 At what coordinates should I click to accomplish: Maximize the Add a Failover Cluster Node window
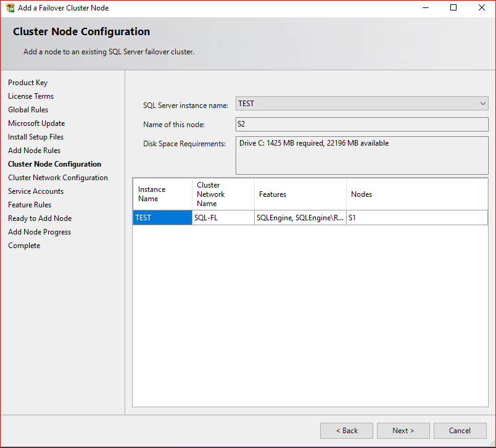(453, 8)
